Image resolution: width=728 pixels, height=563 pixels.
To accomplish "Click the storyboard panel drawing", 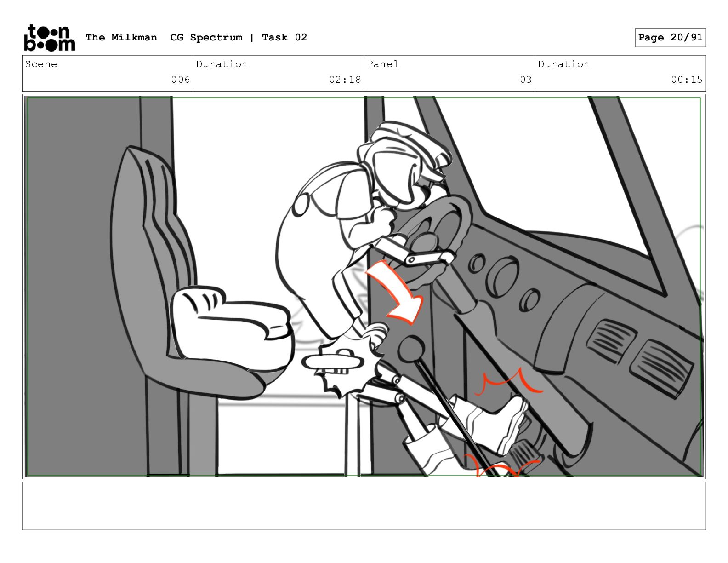I will pyautogui.click(x=364, y=287).
